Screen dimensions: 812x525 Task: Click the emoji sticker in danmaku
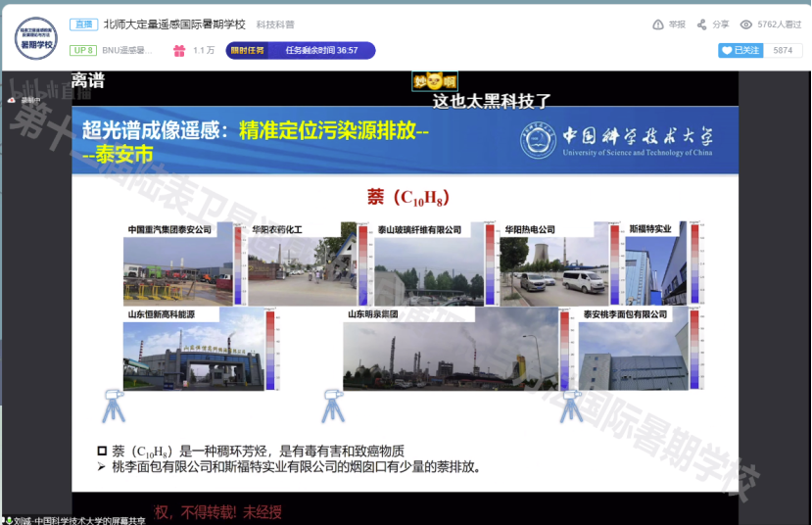(x=435, y=83)
